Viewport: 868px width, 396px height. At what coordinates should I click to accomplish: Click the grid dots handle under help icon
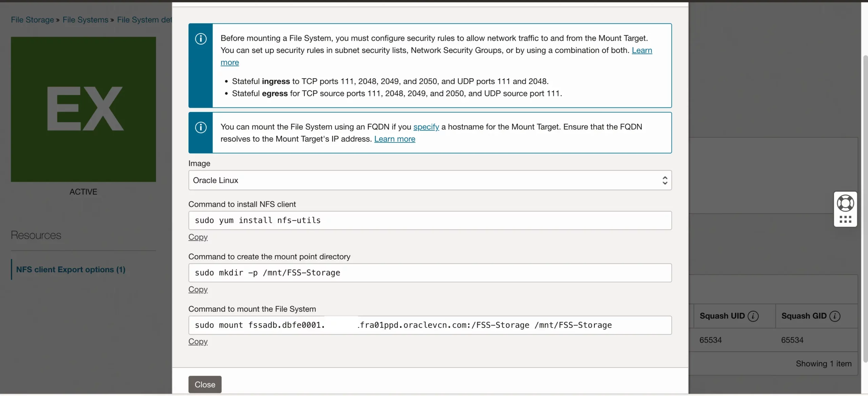pyautogui.click(x=845, y=219)
